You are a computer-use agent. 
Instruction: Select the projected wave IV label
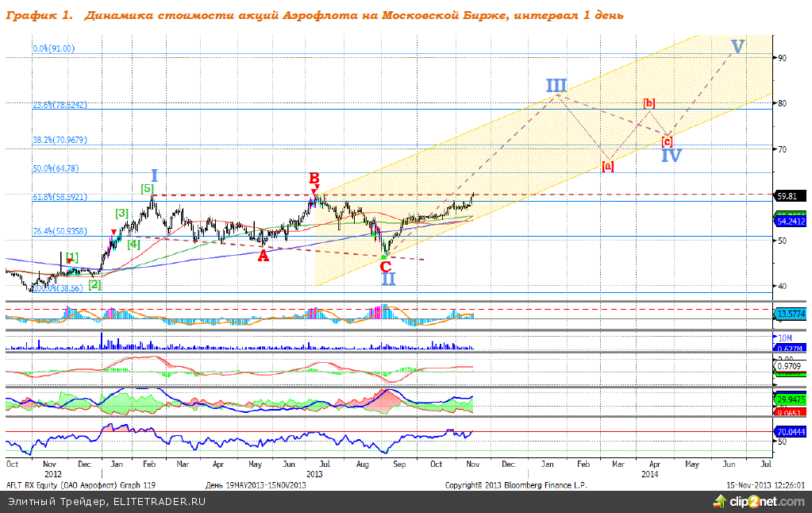(x=672, y=156)
